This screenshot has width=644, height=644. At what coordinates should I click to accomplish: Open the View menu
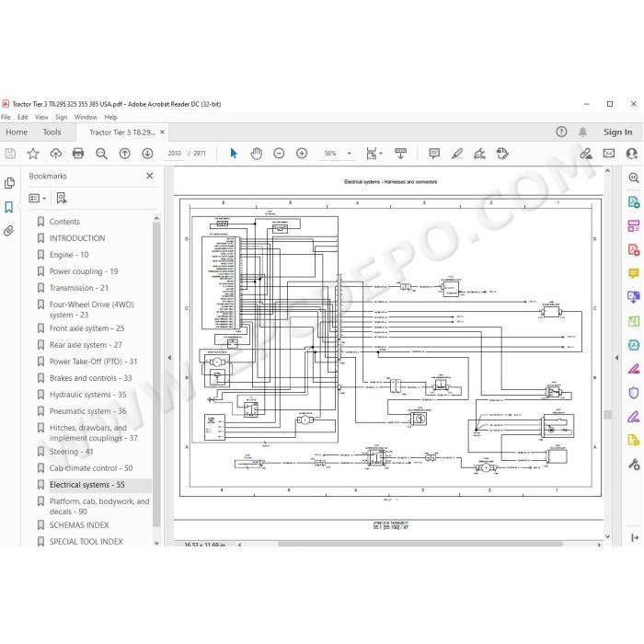pyautogui.click(x=41, y=117)
